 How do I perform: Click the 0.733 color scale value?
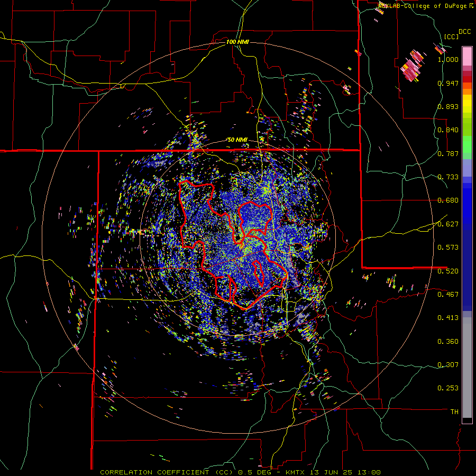coord(448,177)
